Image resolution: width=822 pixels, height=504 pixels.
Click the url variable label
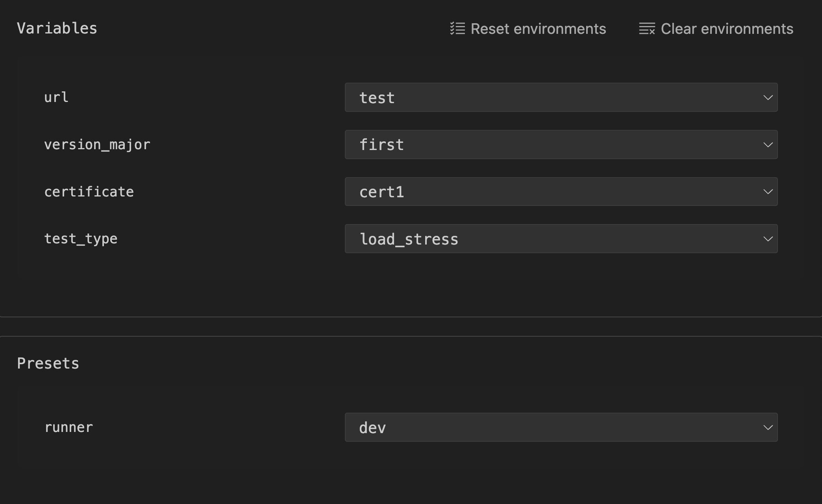(x=56, y=97)
